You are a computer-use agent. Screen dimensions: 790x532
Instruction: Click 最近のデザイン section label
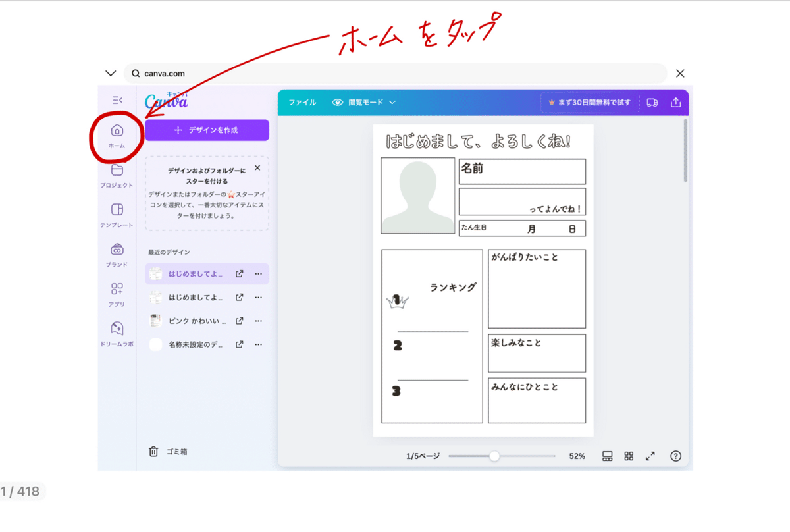(169, 252)
